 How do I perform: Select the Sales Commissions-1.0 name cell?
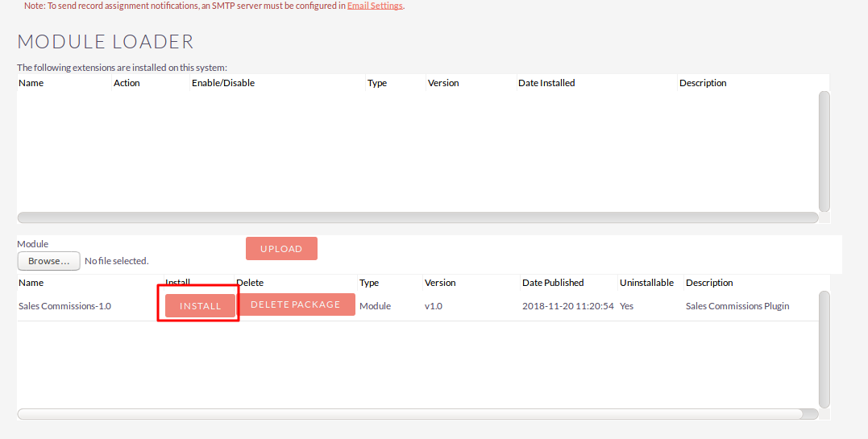coord(64,306)
